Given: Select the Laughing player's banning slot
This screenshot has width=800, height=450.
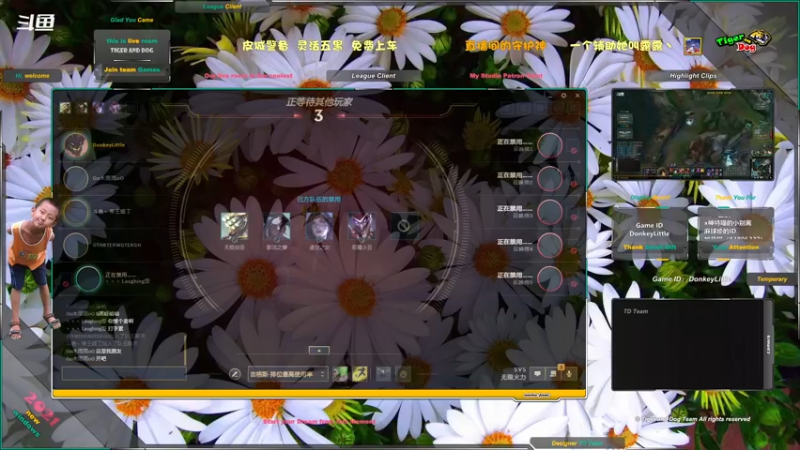Looking at the screenshot, I should 88,279.
